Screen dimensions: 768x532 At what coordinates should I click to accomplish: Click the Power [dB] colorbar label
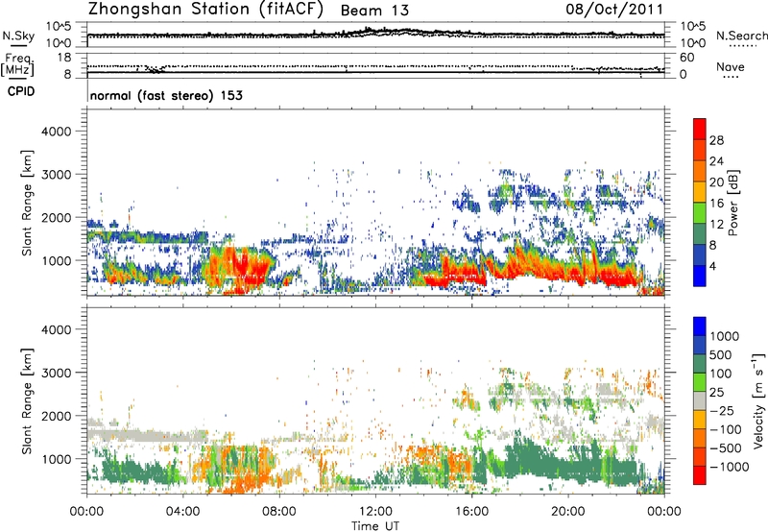pyautogui.click(x=732, y=203)
